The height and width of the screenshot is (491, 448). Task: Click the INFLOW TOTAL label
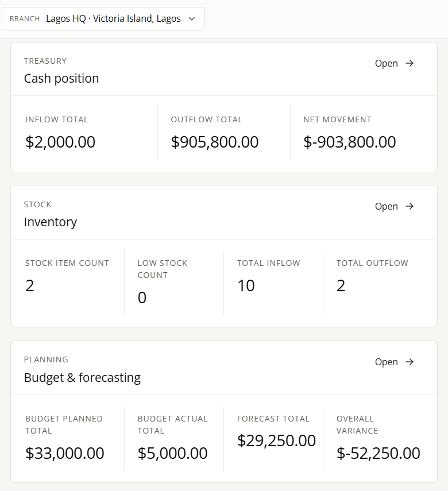click(57, 119)
